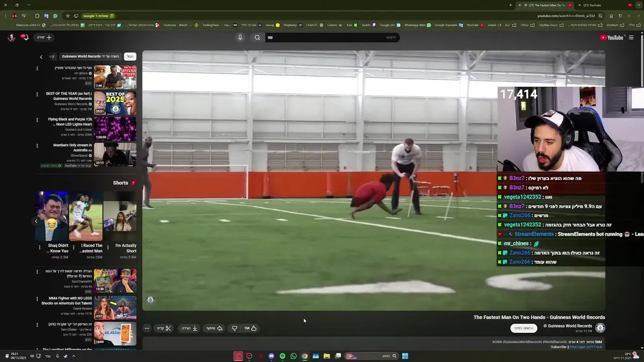644x362 pixels.
Task: Click taskbar volume speaker icon
Action: point(32,356)
